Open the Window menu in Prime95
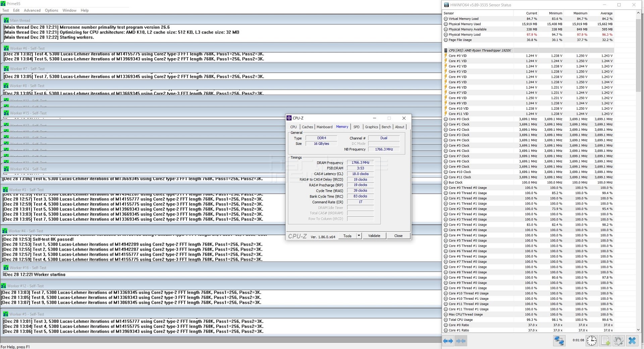The image size is (644, 349). [x=69, y=10]
